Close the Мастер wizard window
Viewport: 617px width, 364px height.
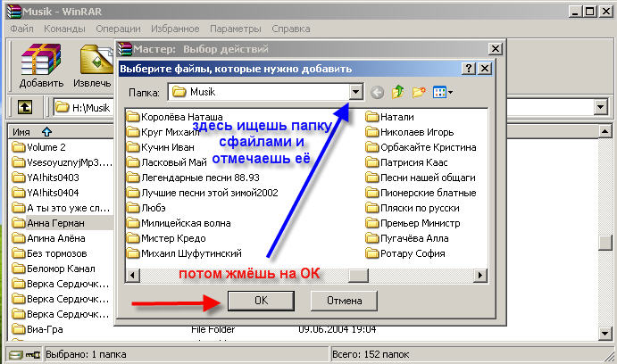(x=495, y=49)
